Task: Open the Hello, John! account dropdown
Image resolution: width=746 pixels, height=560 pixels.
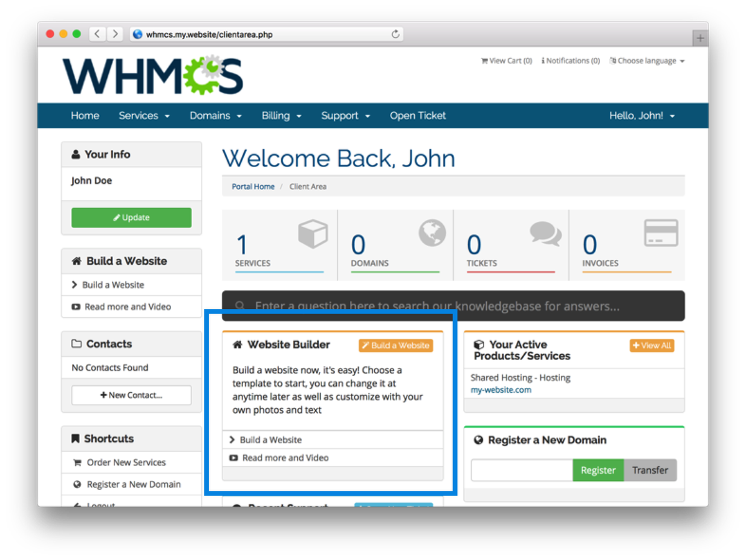Action: [642, 116]
